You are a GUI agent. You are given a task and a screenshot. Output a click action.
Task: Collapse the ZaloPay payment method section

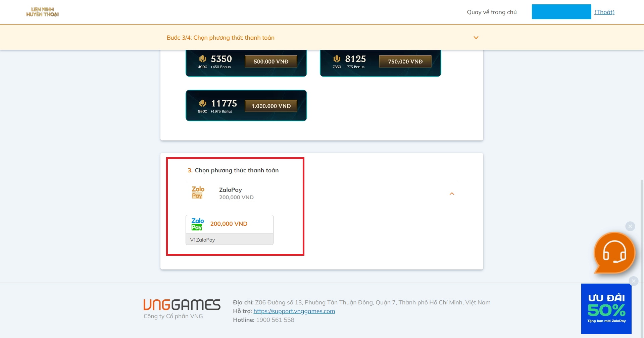[452, 194]
